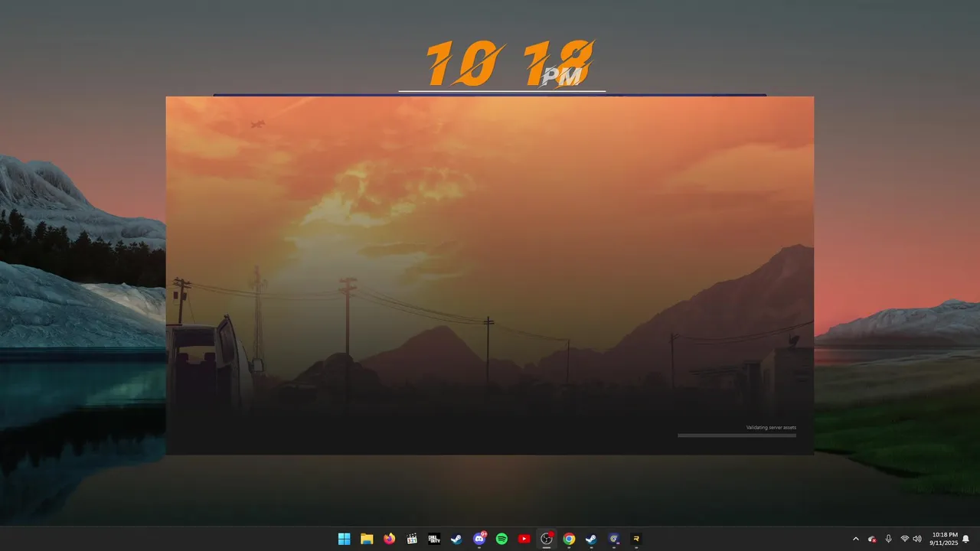Screen dimensions: 980x551
Task: Open the taskbar clock and date
Action: click(x=945, y=539)
